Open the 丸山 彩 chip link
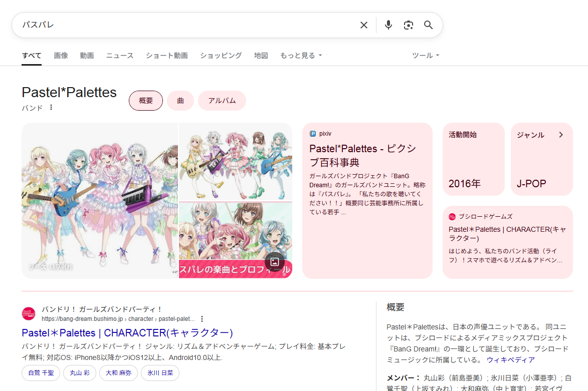588x391 pixels. click(80, 373)
